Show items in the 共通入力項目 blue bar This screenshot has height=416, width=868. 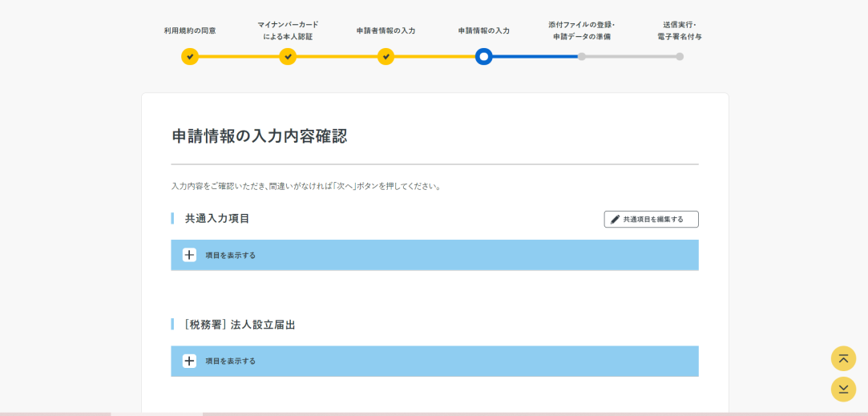(434, 255)
